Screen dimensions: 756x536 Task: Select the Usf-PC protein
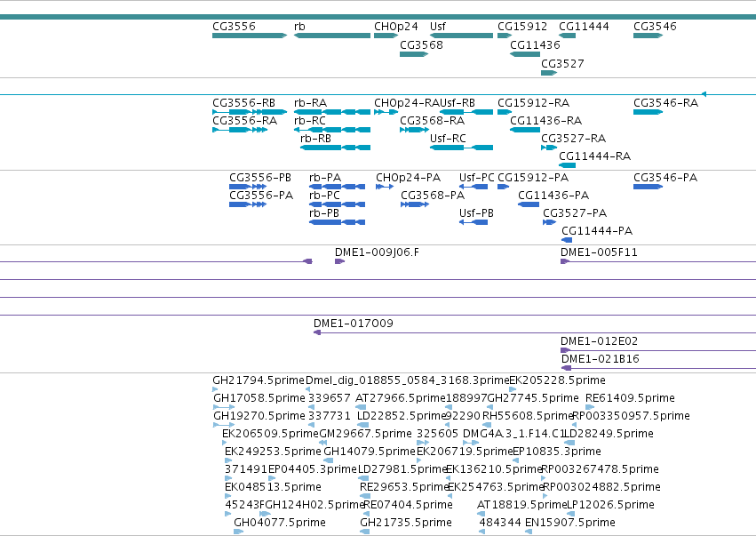(x=473, y=187)
